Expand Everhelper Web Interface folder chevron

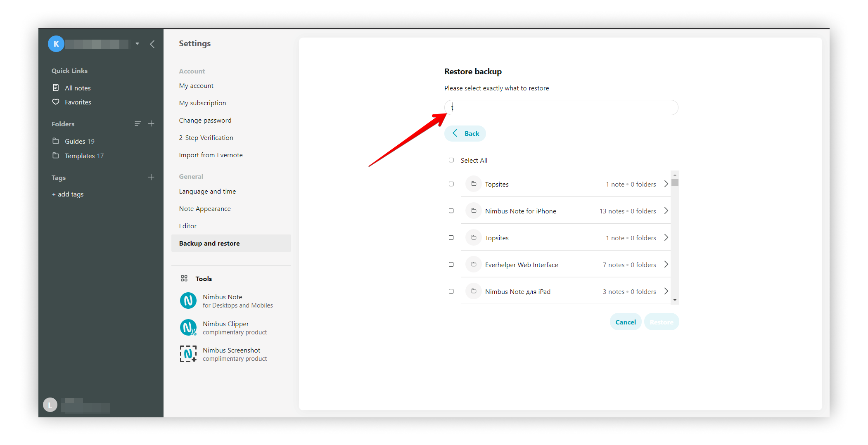(666, 265)
